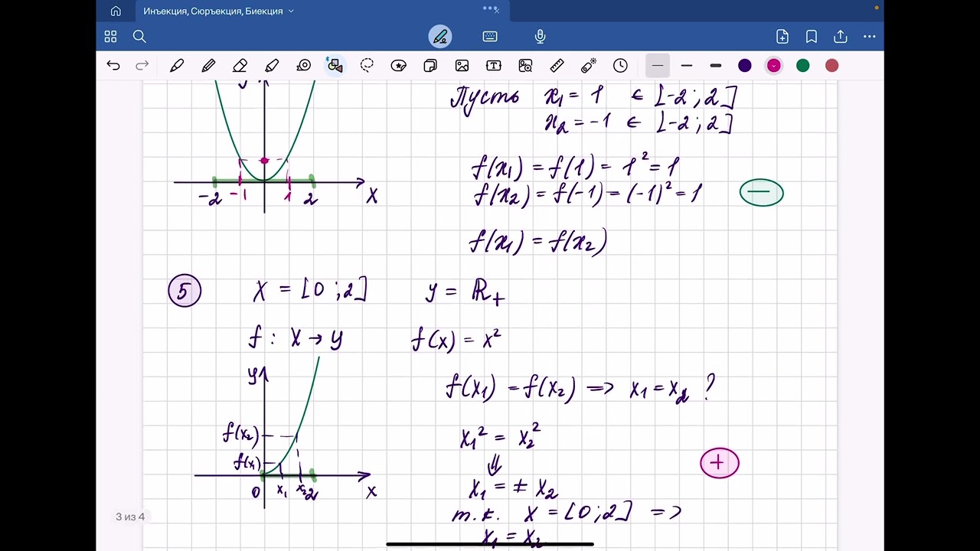Start audio recording with the microphone
The image size is (980, 551).
point(540,37)
